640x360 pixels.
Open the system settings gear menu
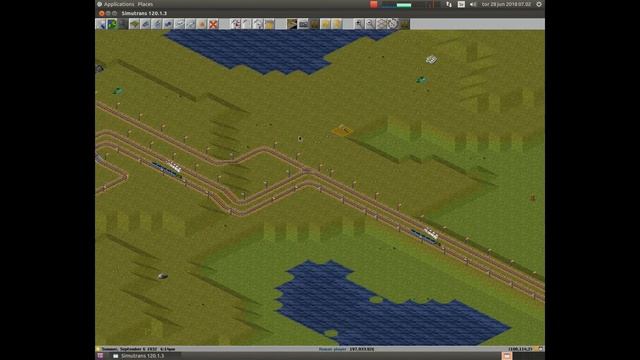[539, 4]
